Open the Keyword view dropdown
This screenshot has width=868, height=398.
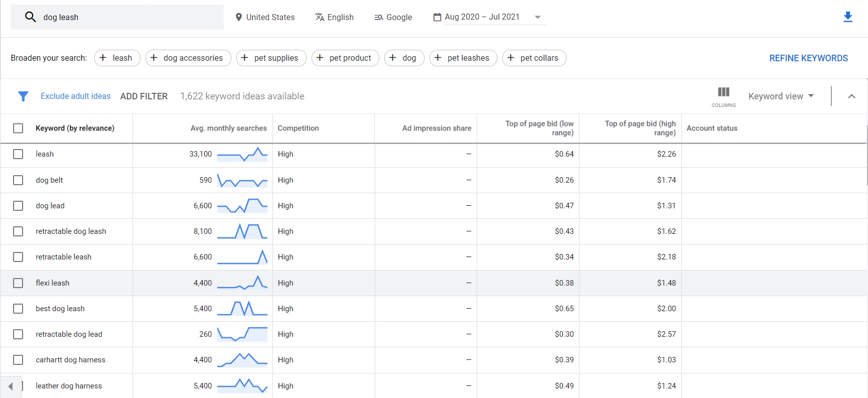point(781,96)
